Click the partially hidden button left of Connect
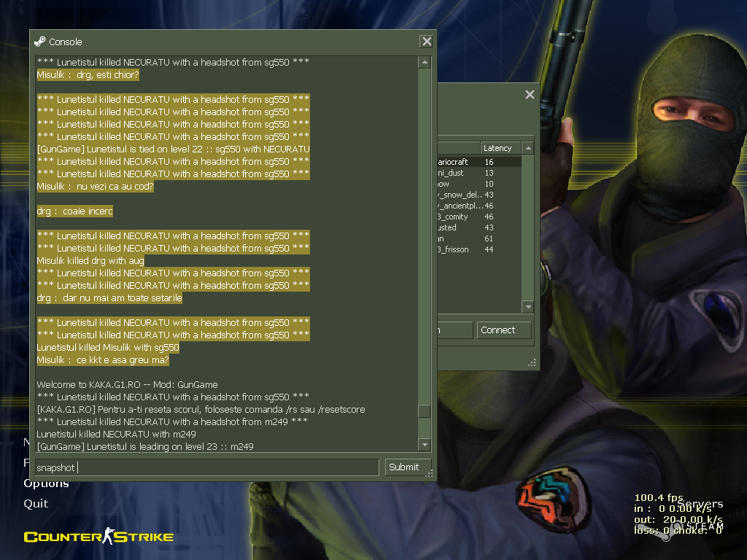 pos(455,330)
